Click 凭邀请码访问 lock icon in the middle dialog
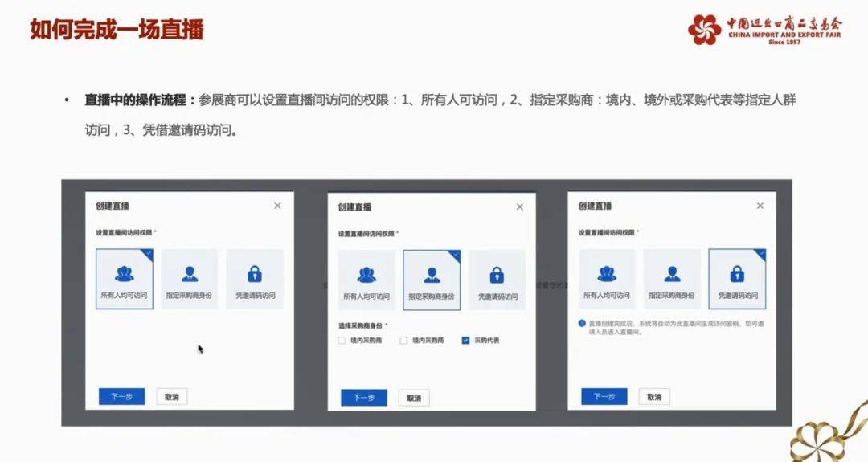The width and height of the screenshot is (868, 462). (497, 276)
